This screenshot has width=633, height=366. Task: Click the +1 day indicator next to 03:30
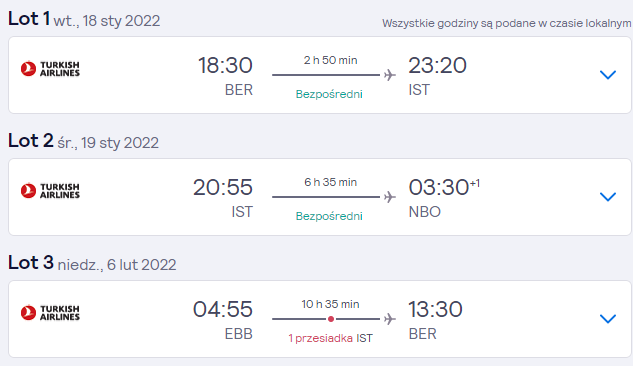475,184
